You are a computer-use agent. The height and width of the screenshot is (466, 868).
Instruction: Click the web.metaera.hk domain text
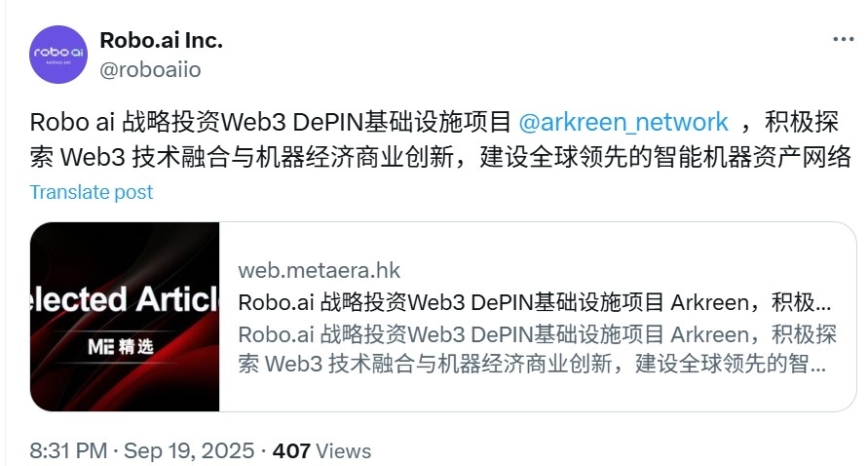point(319,270)
